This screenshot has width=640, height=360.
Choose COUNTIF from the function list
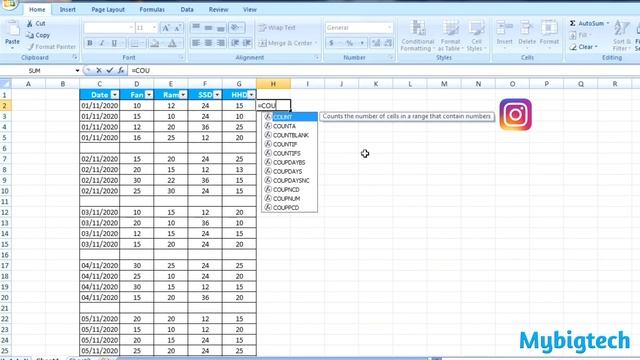[x=290, y=144]
